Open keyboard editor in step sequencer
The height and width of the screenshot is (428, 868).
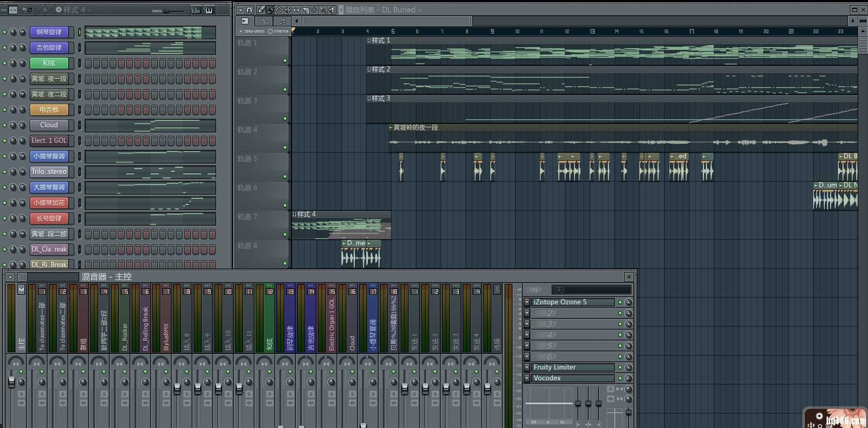point(209,10)
